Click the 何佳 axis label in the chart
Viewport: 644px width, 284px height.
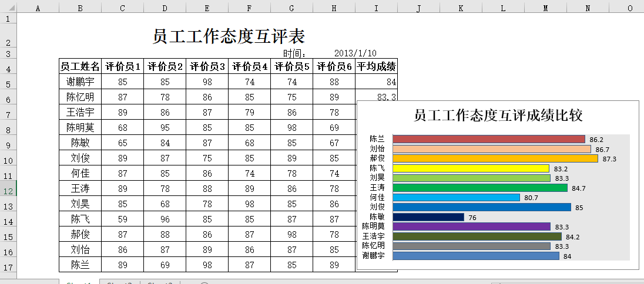coord(377,197)
